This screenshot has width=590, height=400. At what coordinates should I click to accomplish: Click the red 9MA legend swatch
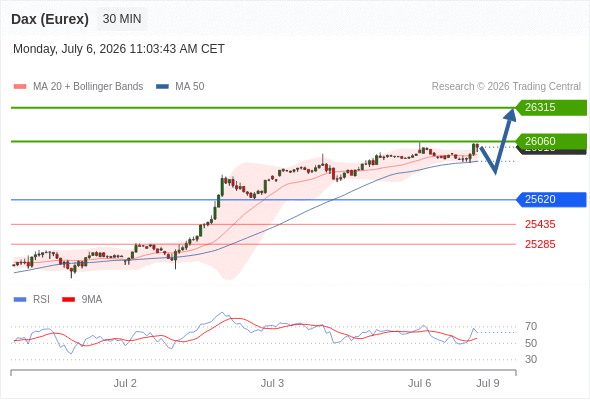pos(68,300)
